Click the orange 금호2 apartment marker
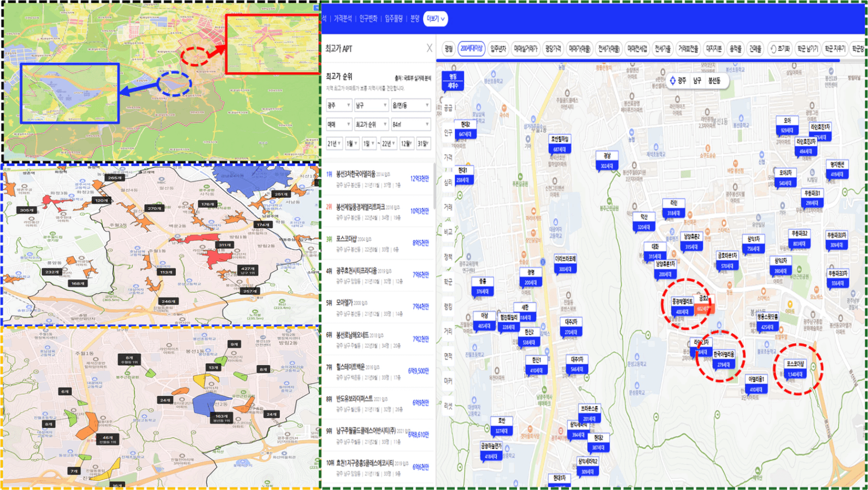Viewport: 868px width, 490px height. pyautogui.click(x=703, y=304)
